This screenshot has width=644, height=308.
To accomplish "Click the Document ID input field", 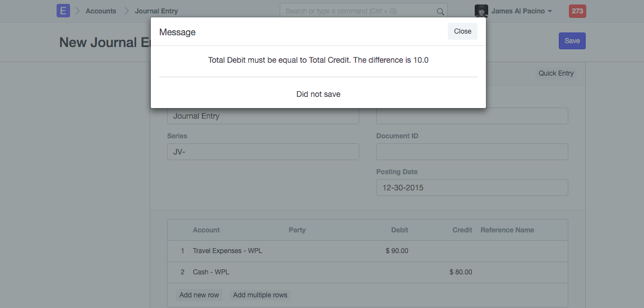I will (472, 152).
